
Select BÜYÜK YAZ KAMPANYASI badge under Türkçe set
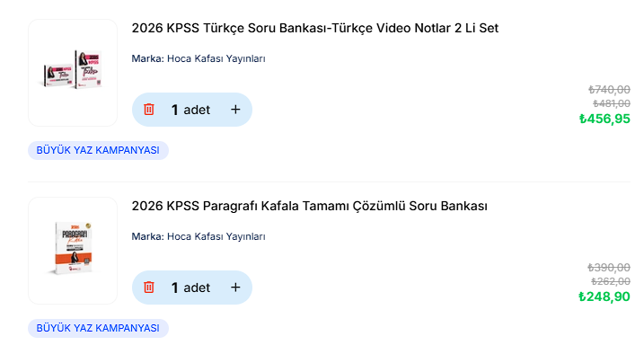pyautogui.click(x=98, y=150)
